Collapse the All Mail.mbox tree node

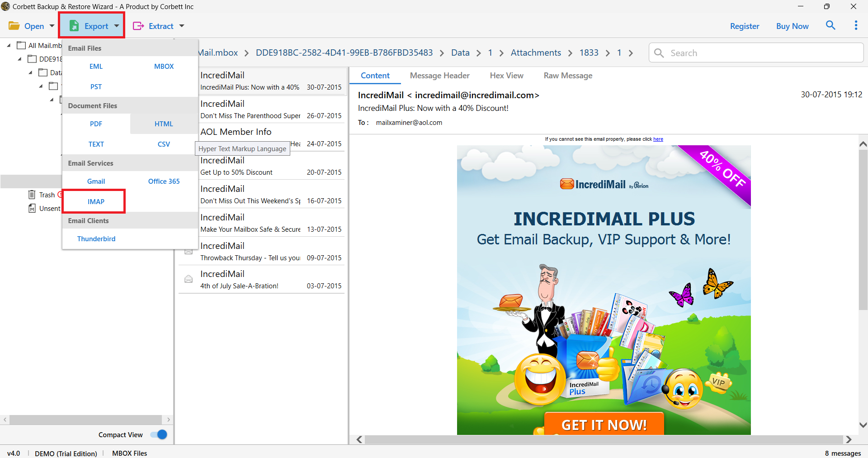(9, 45)
